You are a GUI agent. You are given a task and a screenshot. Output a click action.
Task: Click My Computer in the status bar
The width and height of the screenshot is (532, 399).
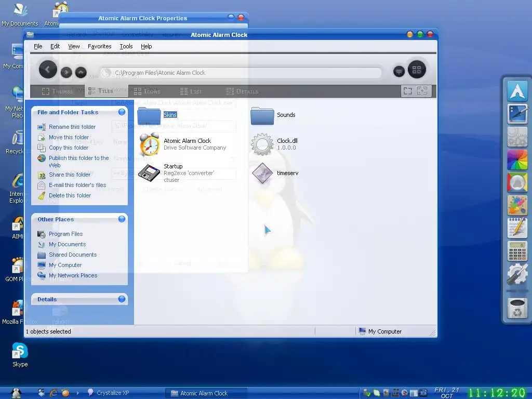tap(380, 331)
